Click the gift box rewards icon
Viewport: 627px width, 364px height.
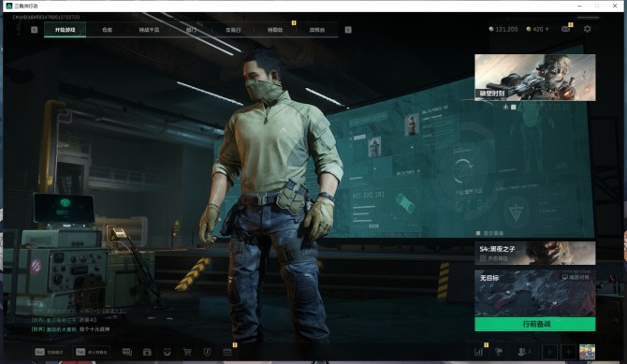(x=147, y=352)
